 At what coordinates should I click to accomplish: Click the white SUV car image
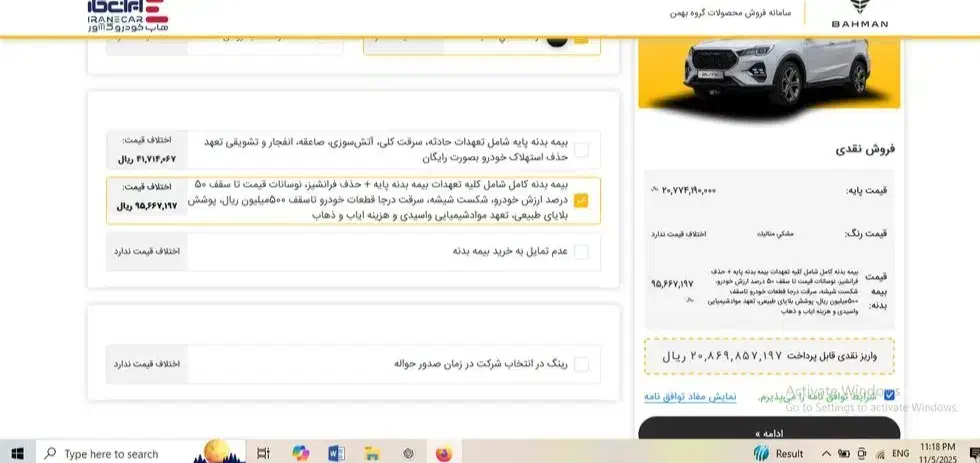(x=777, y=72)
